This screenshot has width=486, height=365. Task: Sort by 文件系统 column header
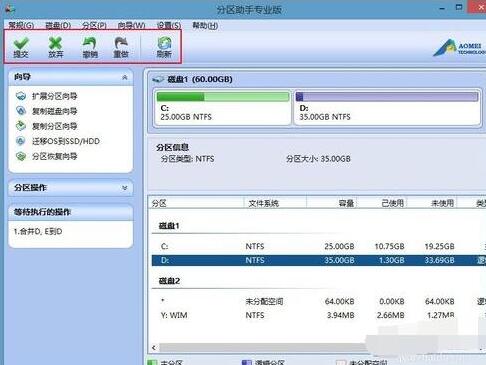[275, 203]
